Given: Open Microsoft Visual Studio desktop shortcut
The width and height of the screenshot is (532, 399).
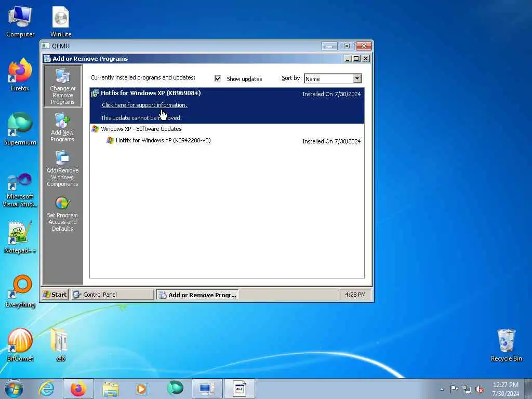Looking at the screenshot, I should point(20,190).
